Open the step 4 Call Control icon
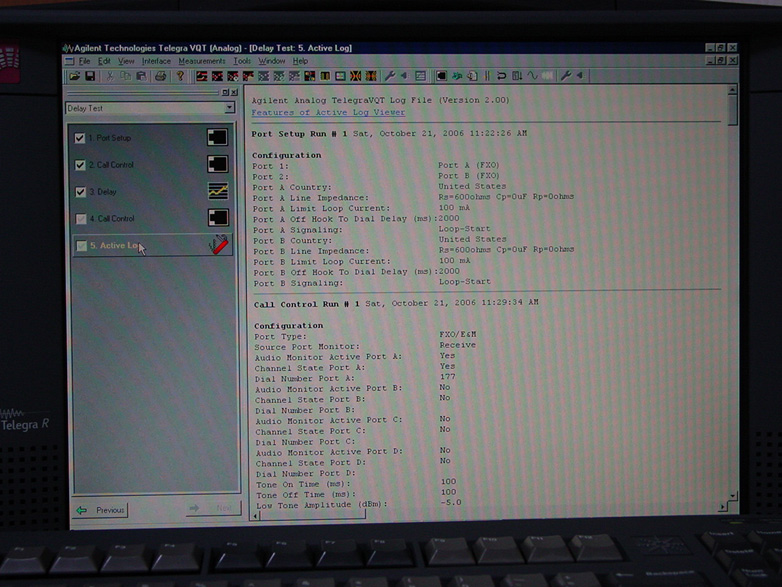Image resolution: width=782 pixels, height=587 pixels. pyautogui.click(x=218, y=217)
